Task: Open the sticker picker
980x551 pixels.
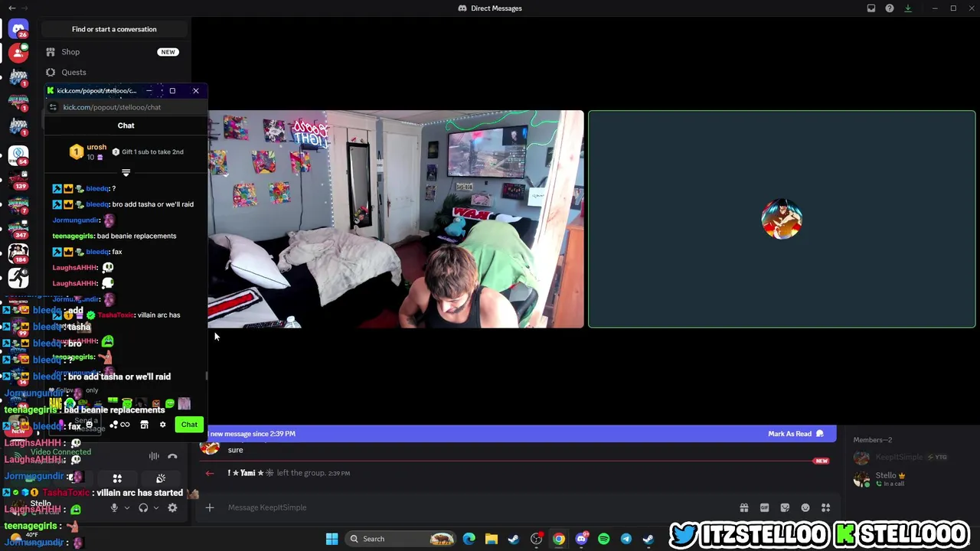Action: 785,507
